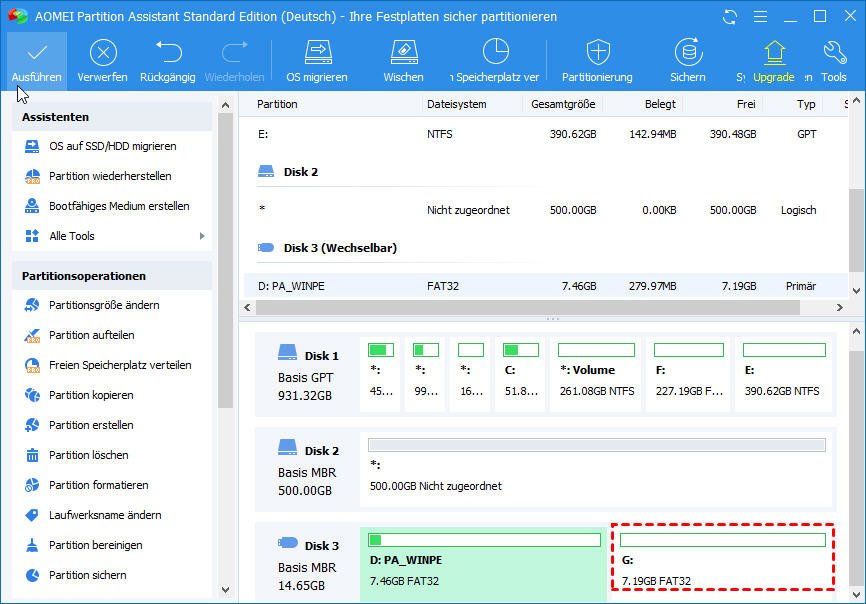The height and width of the screenshot is (604, 866).
Task: Select the G: partition block on Disk 3
Action: pyautogui.click(x=721, y=559)
